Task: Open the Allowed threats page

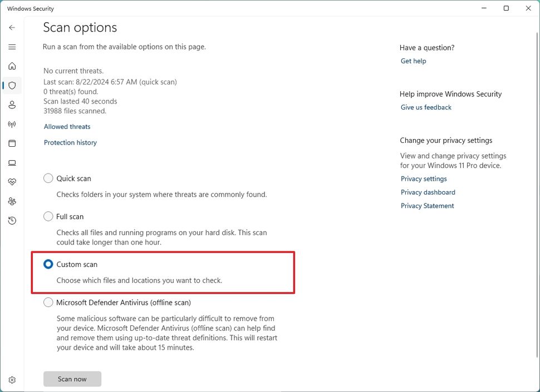Action: point(67,126)
